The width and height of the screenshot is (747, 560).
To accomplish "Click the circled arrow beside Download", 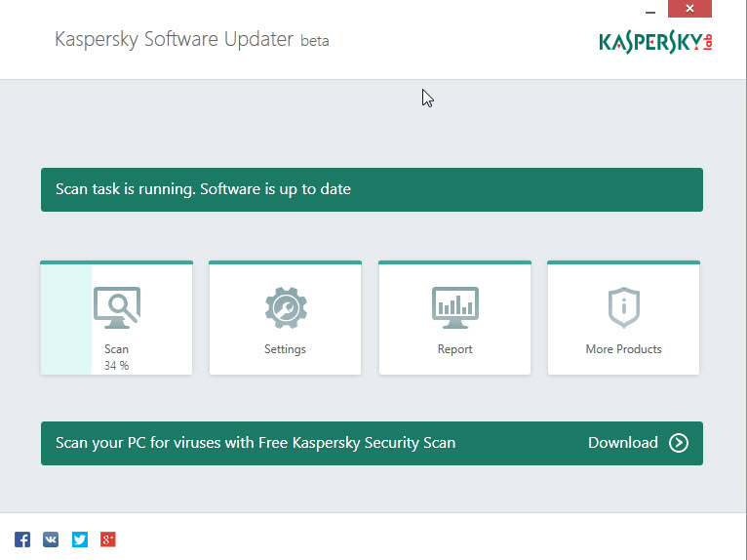I will coord(679,443).
